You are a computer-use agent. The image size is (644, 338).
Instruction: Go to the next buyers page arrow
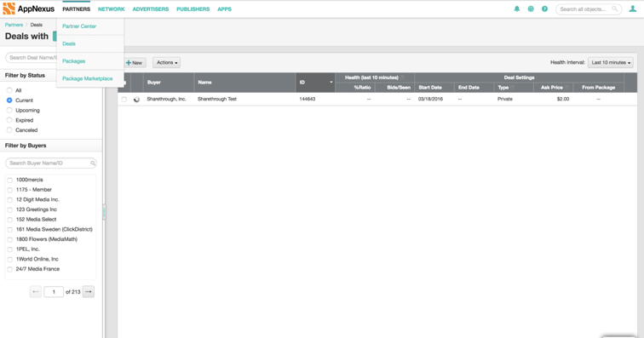coord(89,291)
